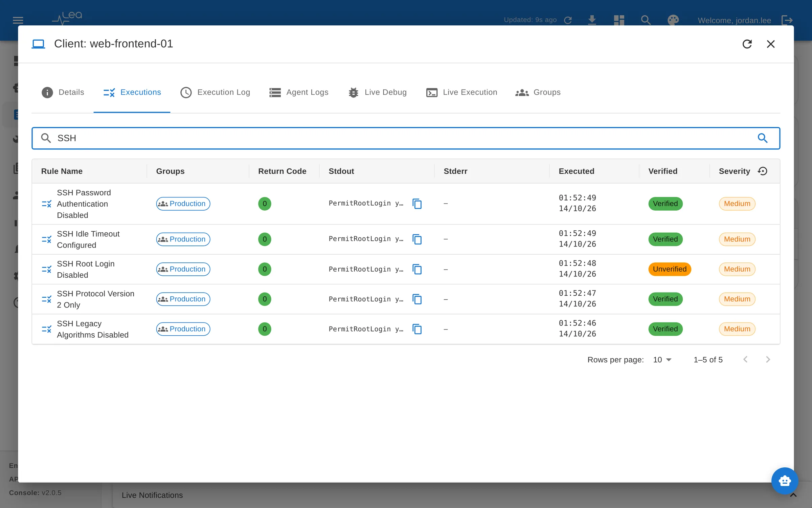Sort by the Rule Name column header
The width and height of the screenshot is (812, 508).
[x=62, y=171]
